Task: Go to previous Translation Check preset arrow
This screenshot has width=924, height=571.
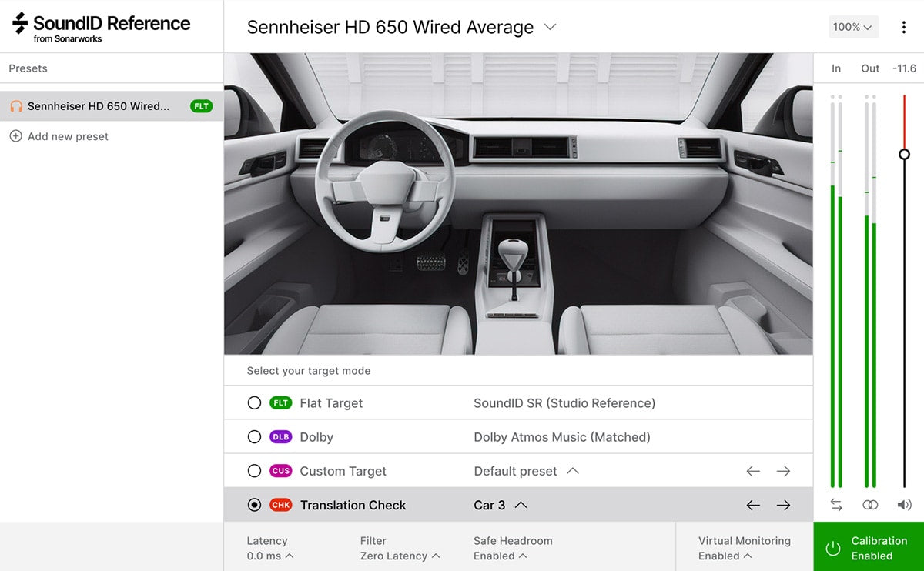Action: pos(753,505)
